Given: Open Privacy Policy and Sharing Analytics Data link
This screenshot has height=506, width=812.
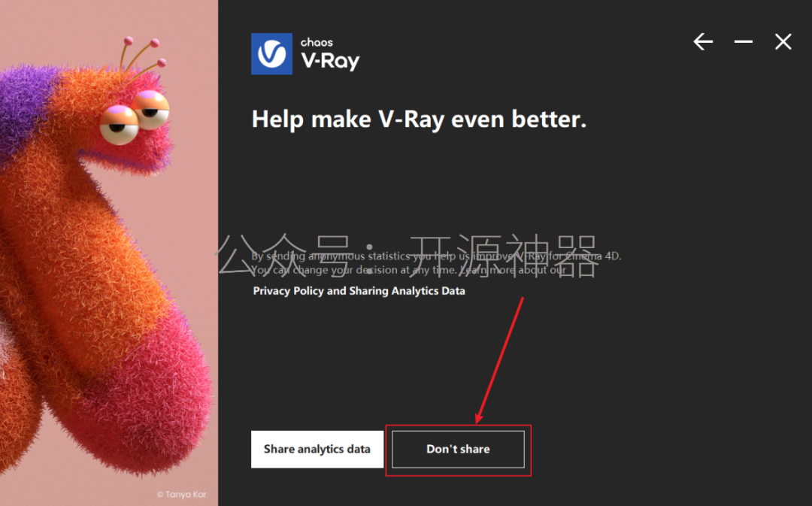Looking at the screenshot, I should [x=359, y=290].
